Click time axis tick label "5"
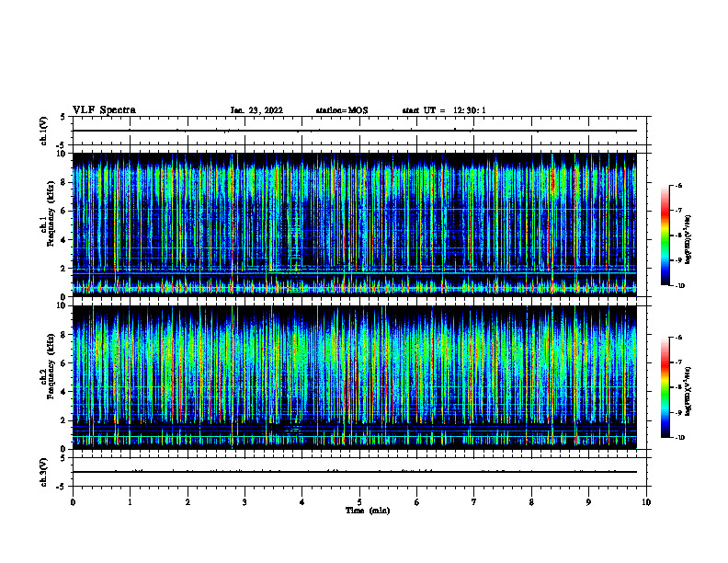The image size is (728, 563). click(359, 502)
